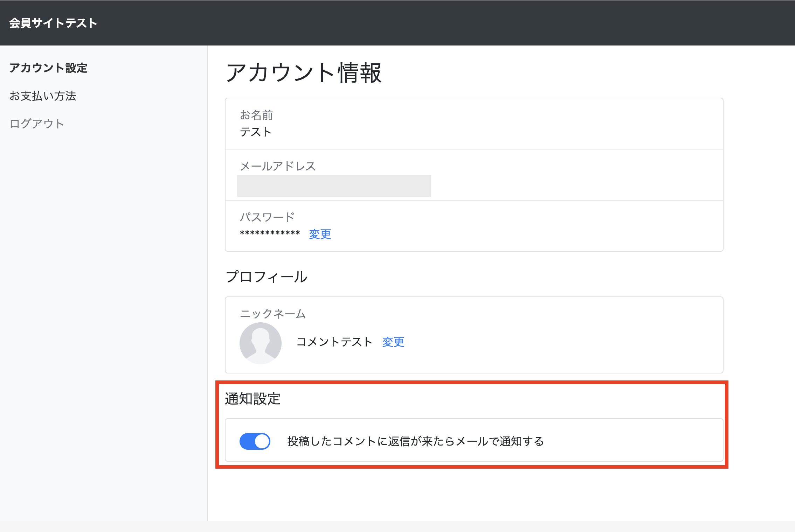Click the notification description text
The width and height of the screenshot is (795, 532).
click(415, 441)
